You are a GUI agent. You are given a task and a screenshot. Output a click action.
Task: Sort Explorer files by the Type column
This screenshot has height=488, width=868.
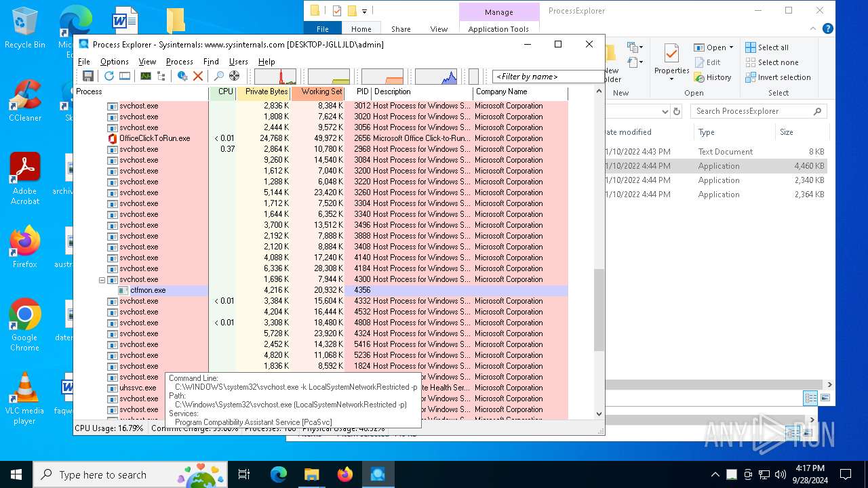coord(734,132)
